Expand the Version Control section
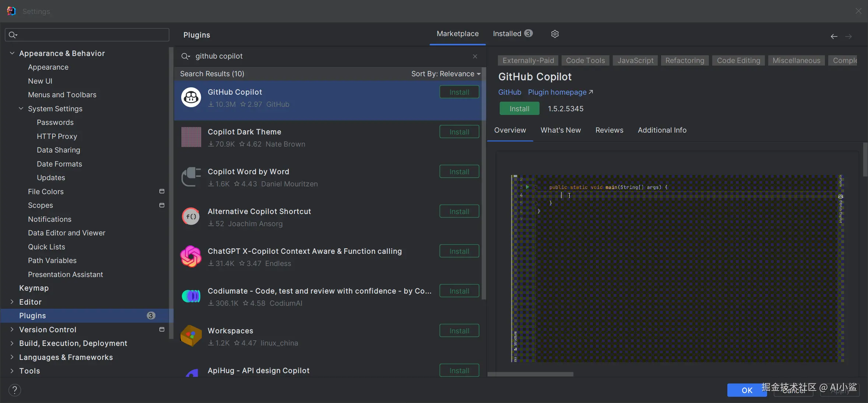 pyautogui.click(x=12, y=330)
